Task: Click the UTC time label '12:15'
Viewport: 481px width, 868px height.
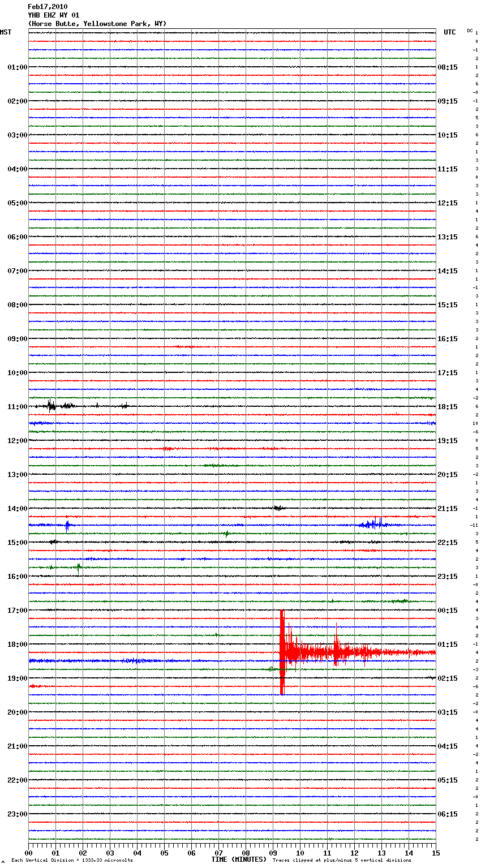Action: point(448,203)
